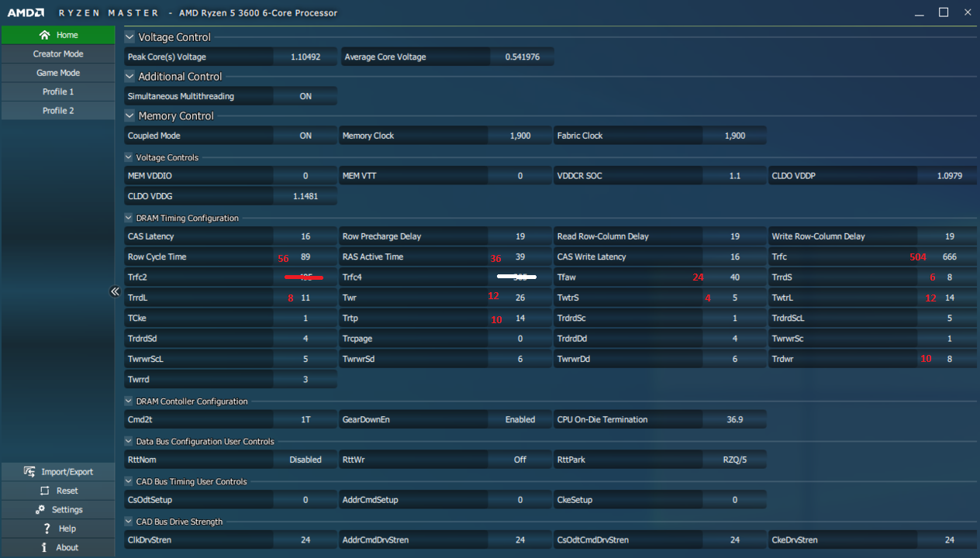Open the RttPark RZQ/5 dropdown
This screenshot has width=980, height=558.
point(735,460)
